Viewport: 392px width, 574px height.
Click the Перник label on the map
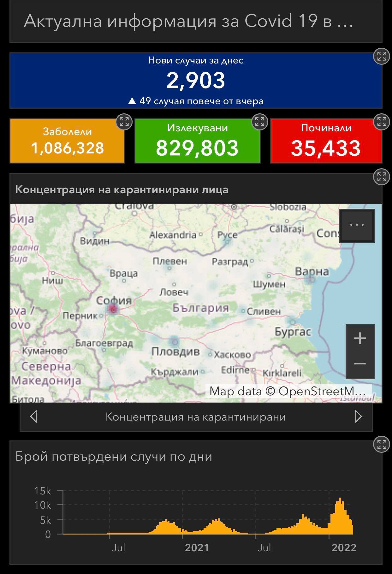80,315
